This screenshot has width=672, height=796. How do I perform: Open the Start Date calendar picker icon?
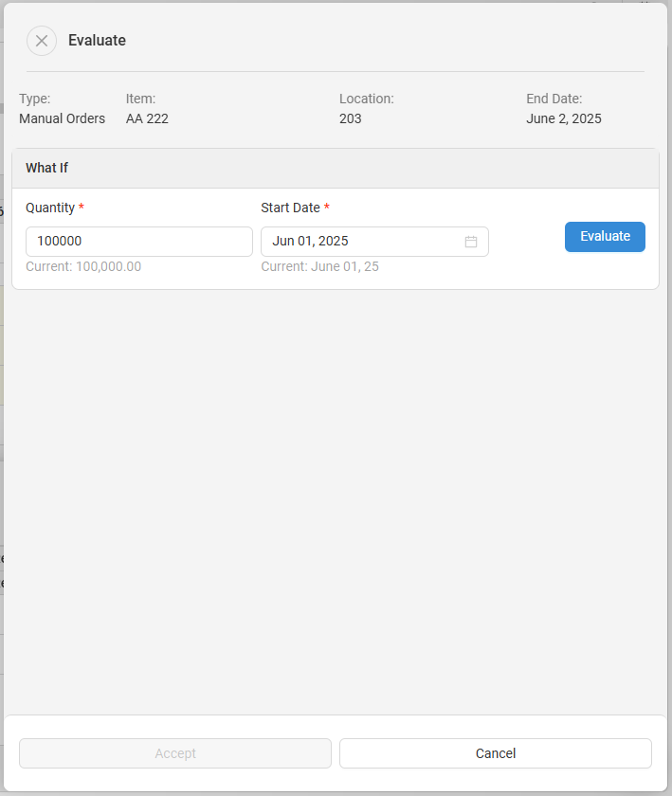pos(471,242)
